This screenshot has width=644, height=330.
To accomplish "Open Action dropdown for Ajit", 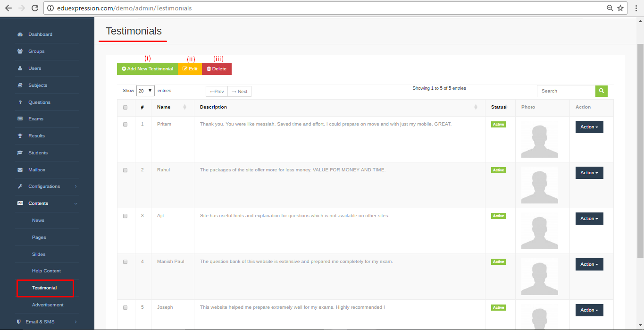I will click(x=589, y=219).
